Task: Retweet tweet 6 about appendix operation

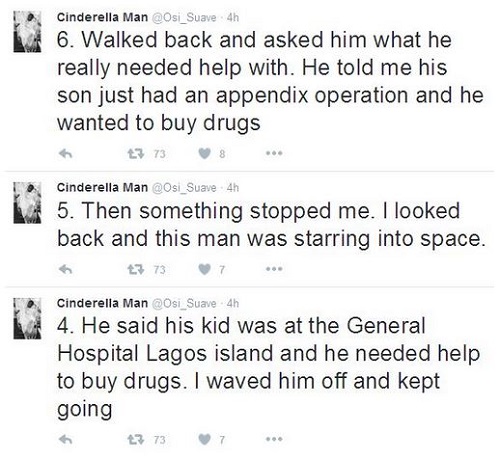Action: [136, 154]
